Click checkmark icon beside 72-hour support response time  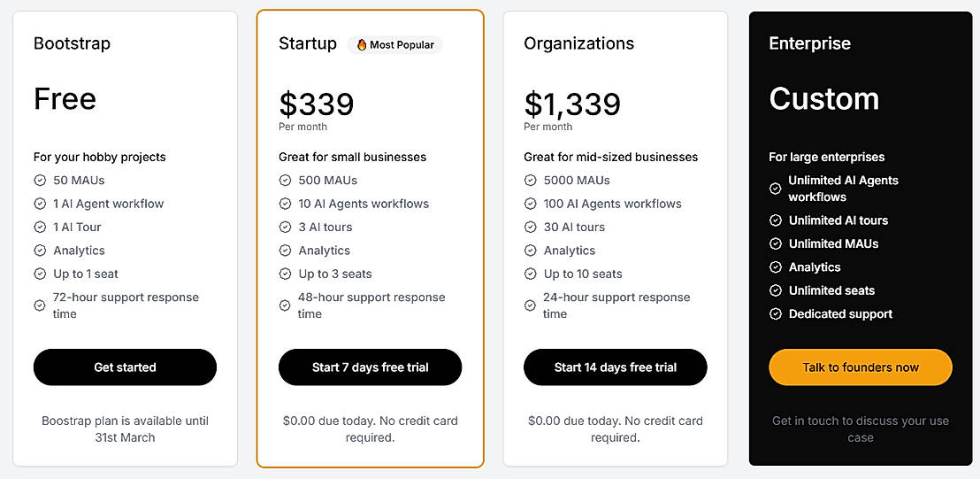40,305
